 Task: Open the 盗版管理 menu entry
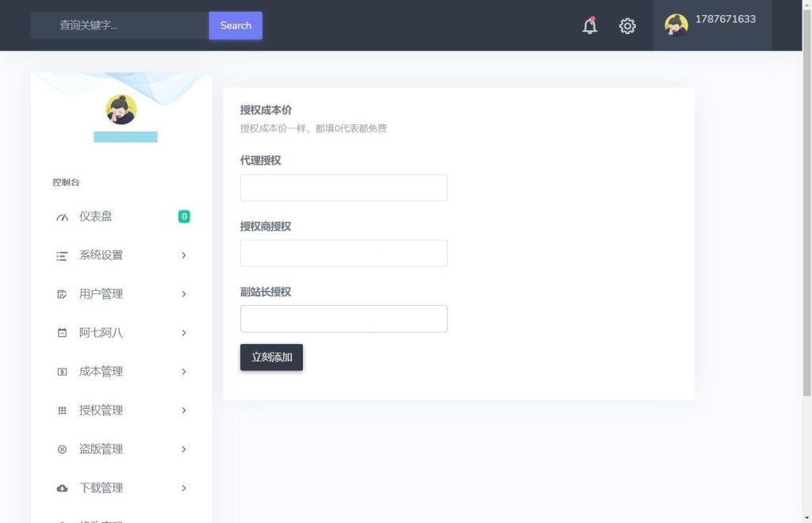(101, 449)
